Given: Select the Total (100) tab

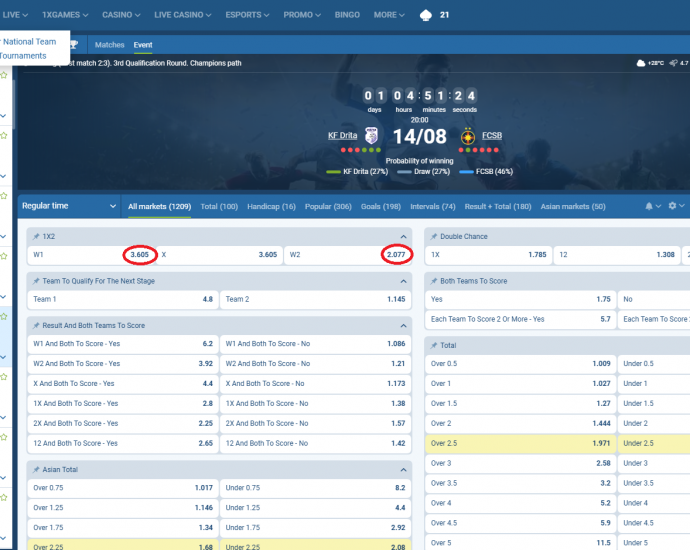Looking at the screenshot, I should tap(219, 206).
